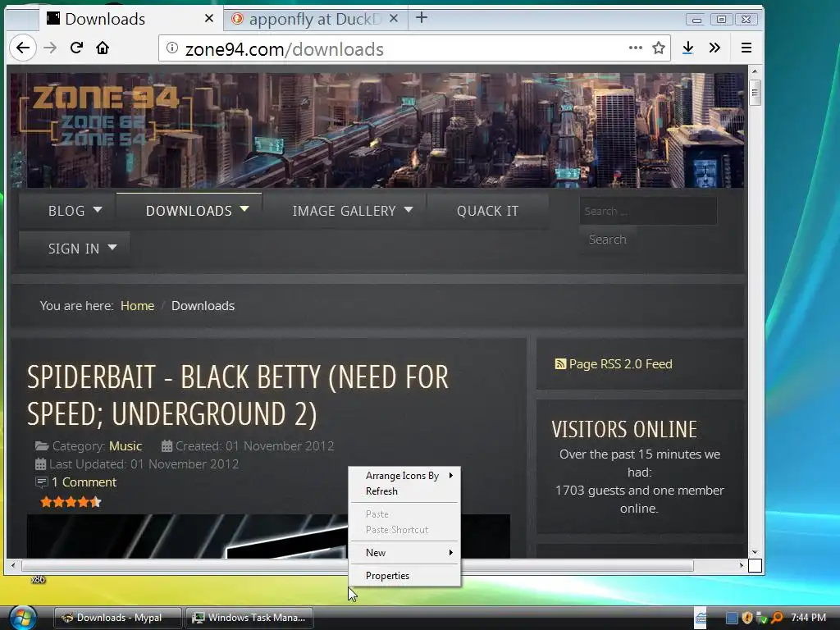The height and width of the screenshot is (630, 840).
Task: Expand the SIGN IN menu arrow
Action: 112,248
